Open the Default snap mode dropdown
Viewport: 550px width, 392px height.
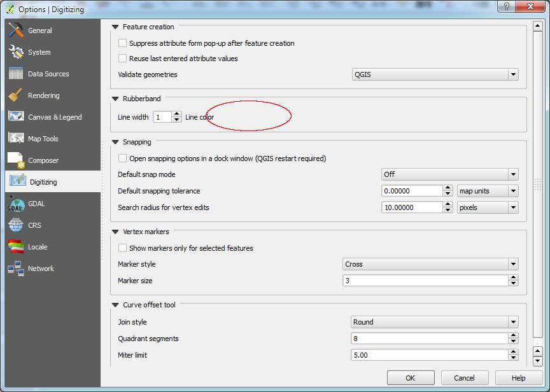pyautogui.click(x=449, y=174)
